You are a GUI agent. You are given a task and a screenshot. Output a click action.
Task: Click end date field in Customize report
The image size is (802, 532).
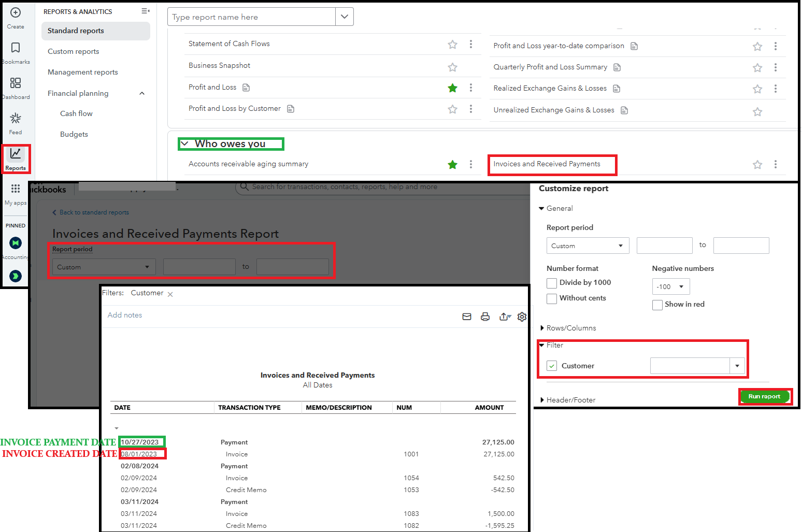pyautogui.click(x=741, y=246)
